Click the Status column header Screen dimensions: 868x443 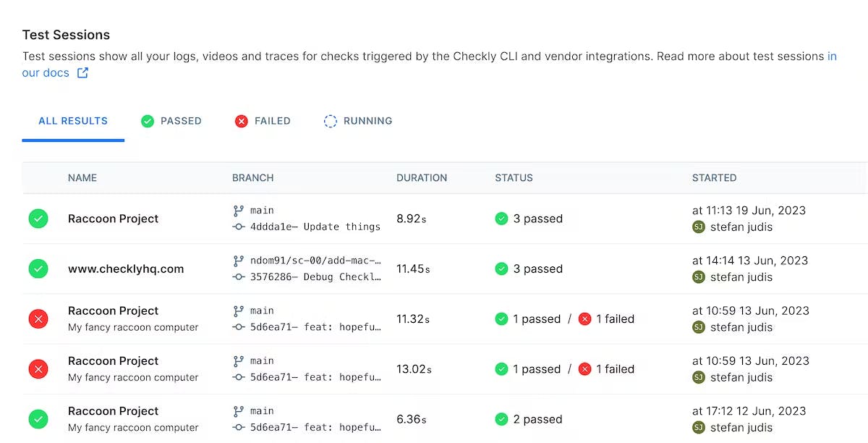pyautogui.click(x=514, y=177)
